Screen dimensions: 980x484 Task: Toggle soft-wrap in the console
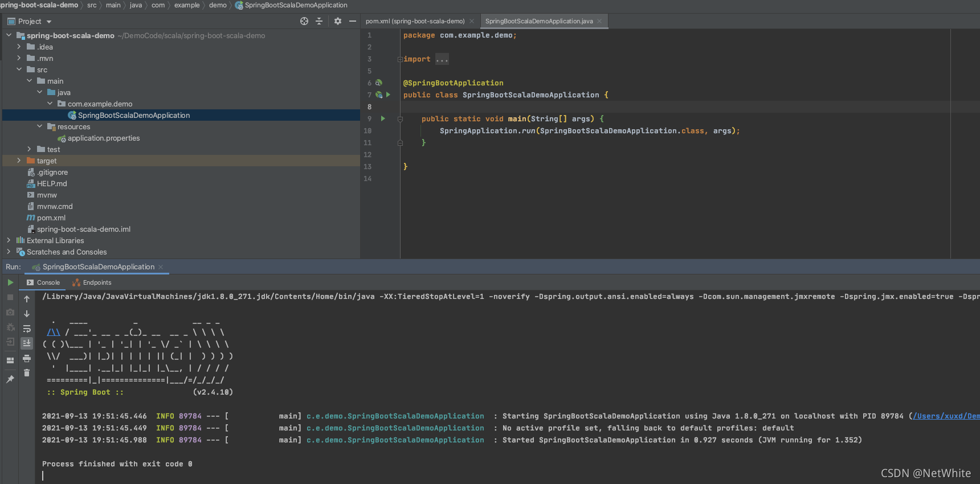27,329
